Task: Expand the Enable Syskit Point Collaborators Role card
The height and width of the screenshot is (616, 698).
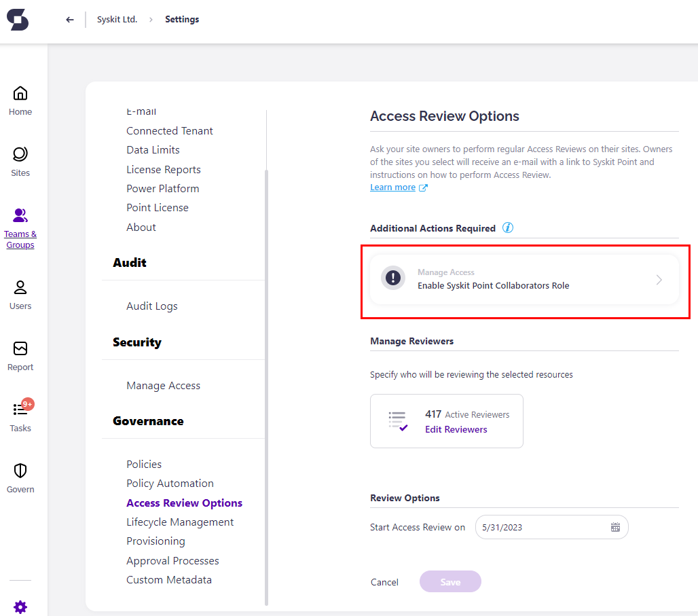Action: coord(658,280)
